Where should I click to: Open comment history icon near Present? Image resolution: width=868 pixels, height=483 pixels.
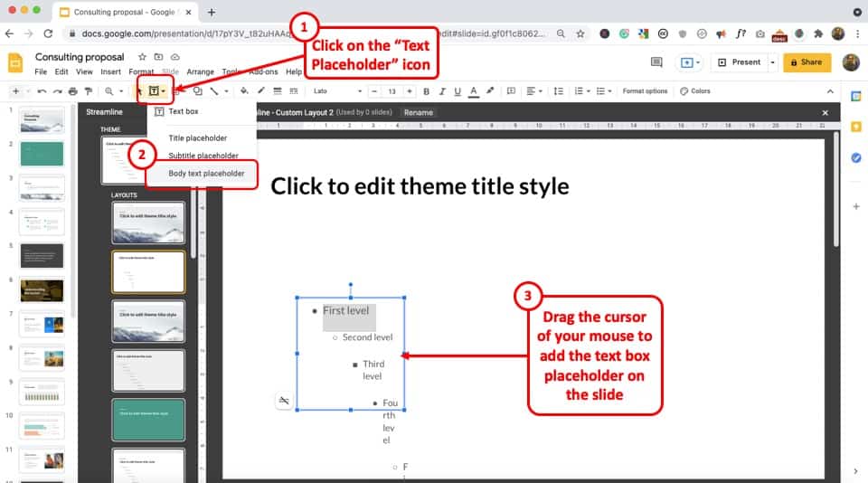tap(656, 62)
